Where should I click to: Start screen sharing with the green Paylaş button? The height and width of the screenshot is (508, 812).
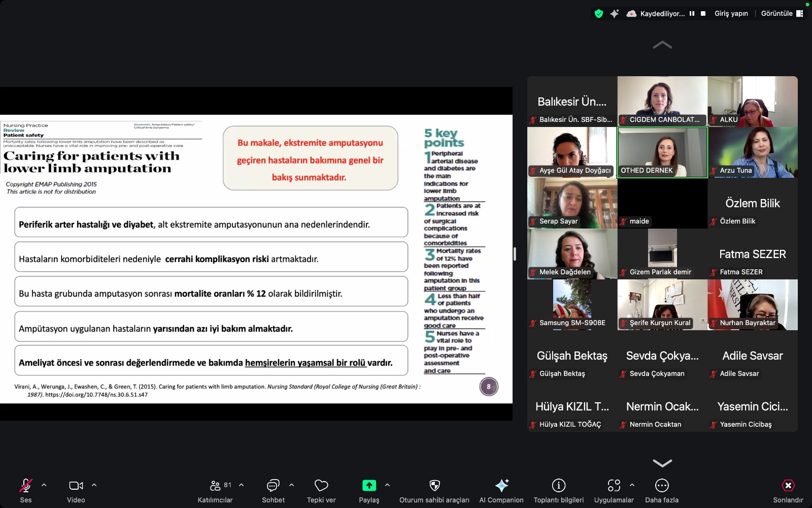point(369,491)
